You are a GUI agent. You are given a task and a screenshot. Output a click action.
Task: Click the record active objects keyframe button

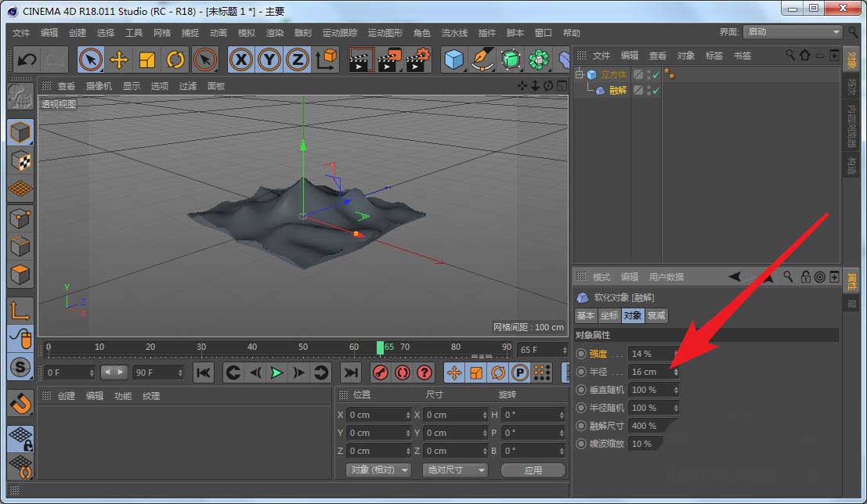(381, 373)
